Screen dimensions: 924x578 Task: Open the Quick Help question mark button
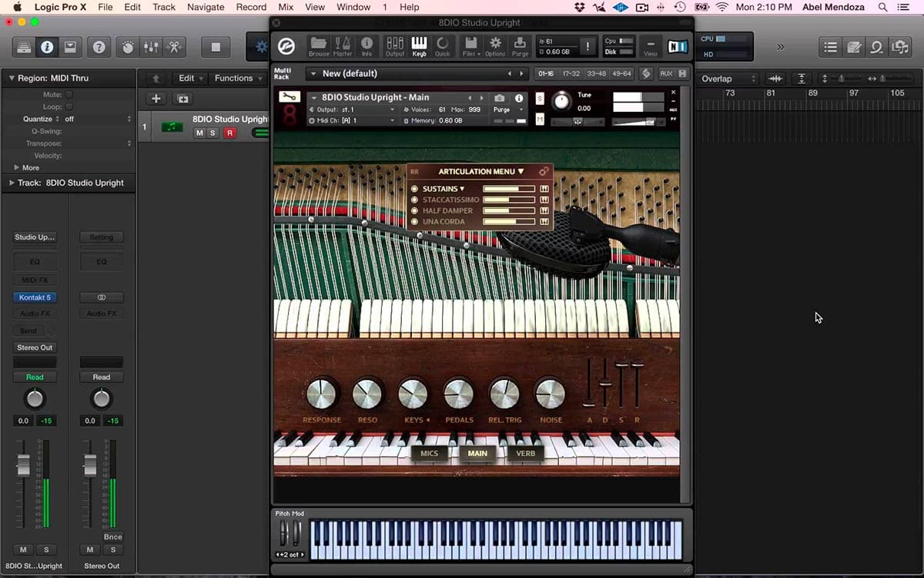click(99, 47)
